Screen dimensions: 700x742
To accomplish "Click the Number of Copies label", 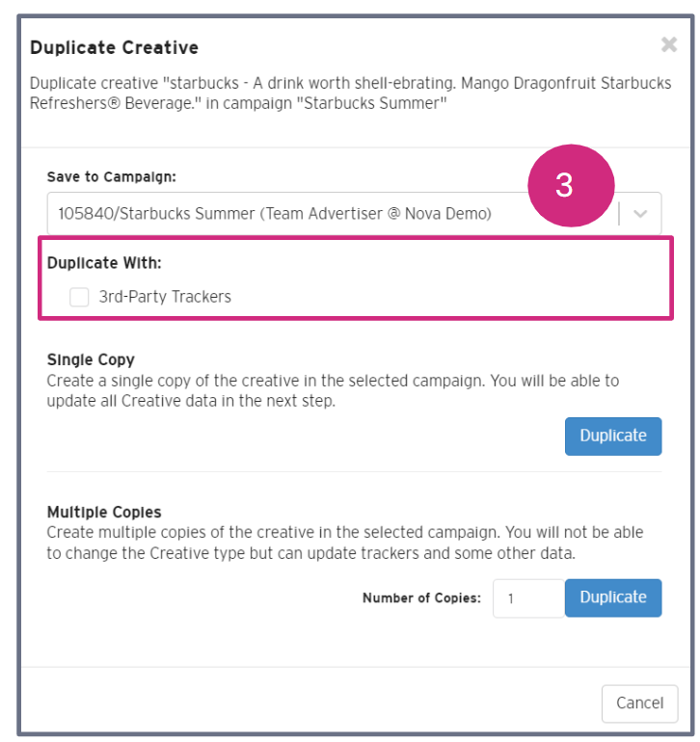I will 420,598.
